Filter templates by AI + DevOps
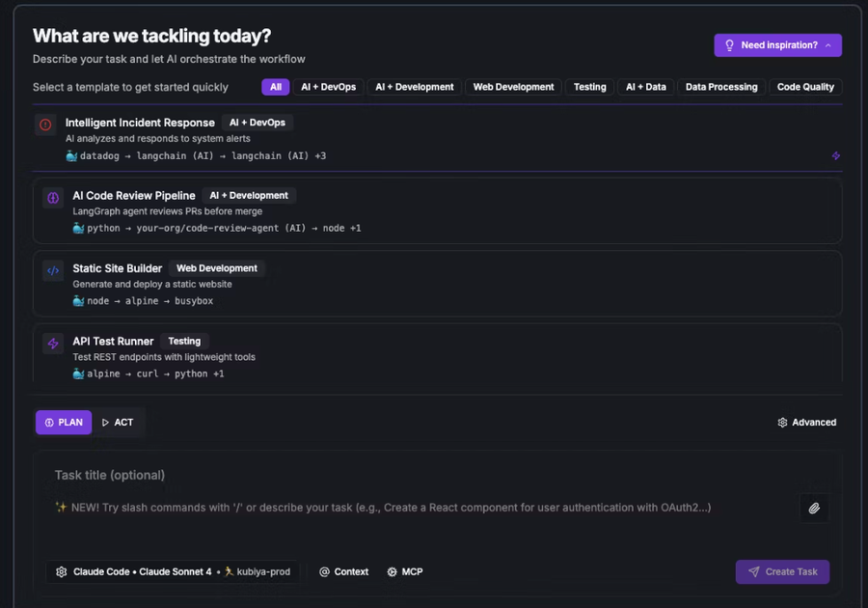868x608 pixels. point(328,87)
